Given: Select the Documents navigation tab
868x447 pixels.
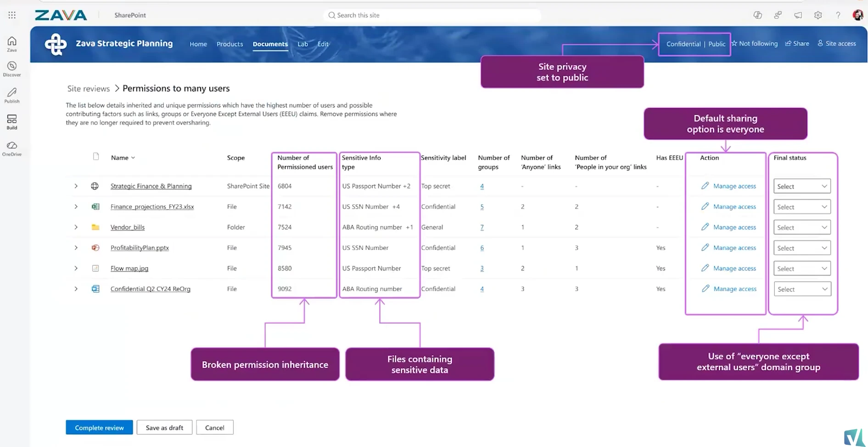Looking at the screenshot, I should pos(270,44).
